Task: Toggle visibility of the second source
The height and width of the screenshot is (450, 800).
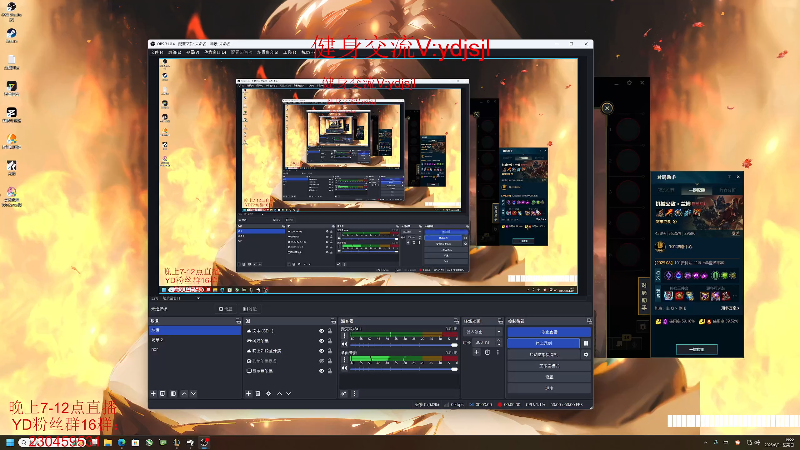Action: click(321, 341)
